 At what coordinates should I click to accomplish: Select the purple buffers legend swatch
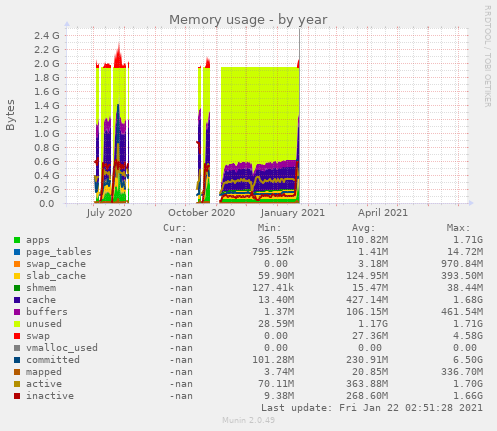tap(17, 312)
